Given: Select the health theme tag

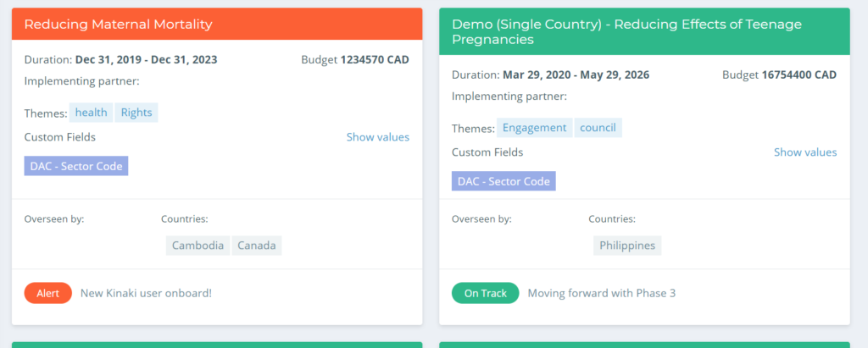Looking at the screenshot, I should tap(92, 113).
